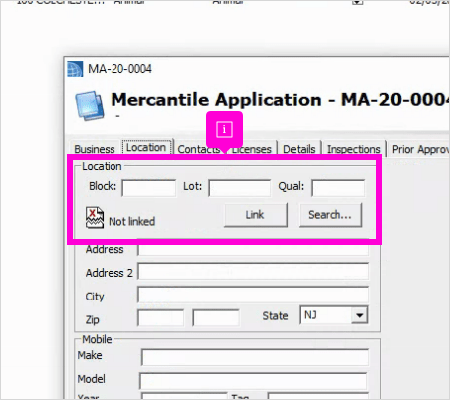Click the City text field

pyautogui.click(x=253, y=295)
